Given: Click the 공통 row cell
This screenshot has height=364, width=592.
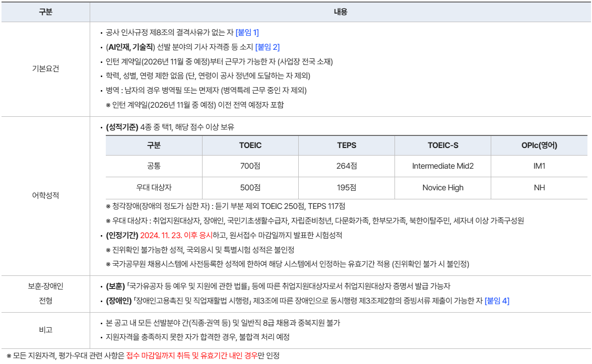Looking at the screenshot, I should point(154,166).
